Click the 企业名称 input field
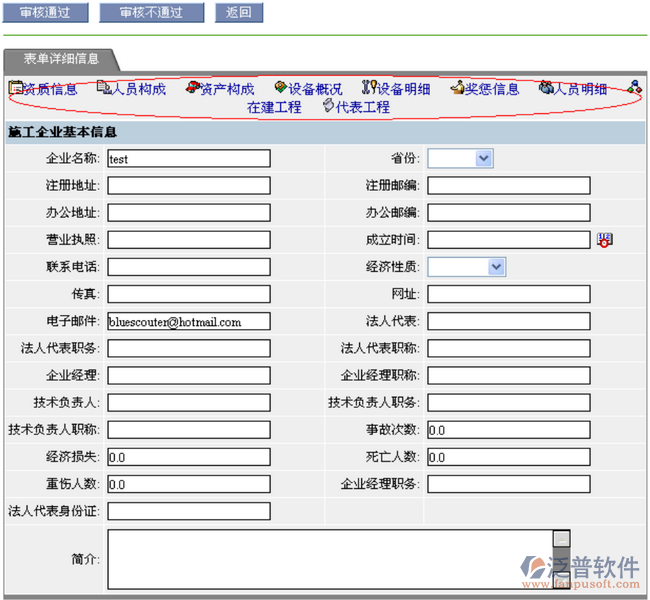The width and height of the screenshot is (650, 600). pyautogui.click(x=188, y=158)
